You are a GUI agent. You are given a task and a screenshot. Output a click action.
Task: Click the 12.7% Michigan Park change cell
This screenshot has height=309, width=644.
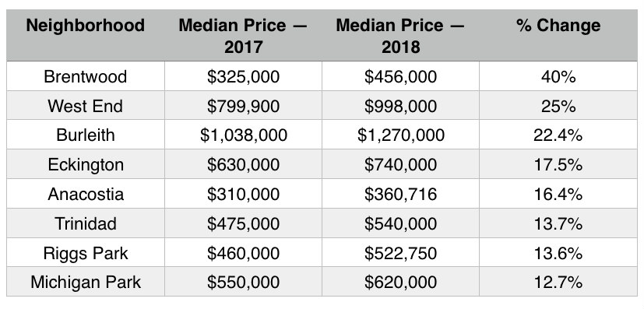pos(558,283)
